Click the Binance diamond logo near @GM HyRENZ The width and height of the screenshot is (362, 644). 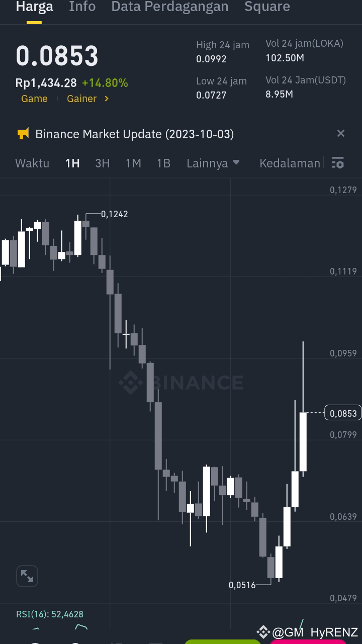click(263, 632)
